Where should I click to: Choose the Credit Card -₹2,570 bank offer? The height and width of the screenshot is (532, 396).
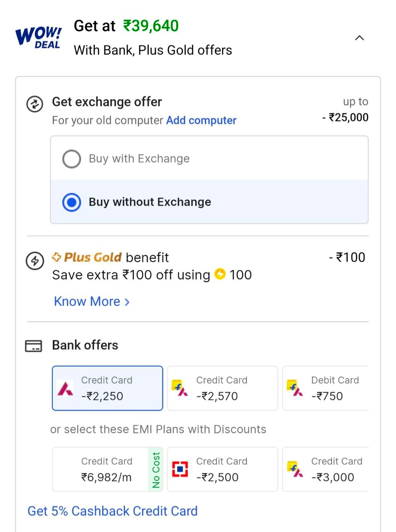click(x=222, y=388)
